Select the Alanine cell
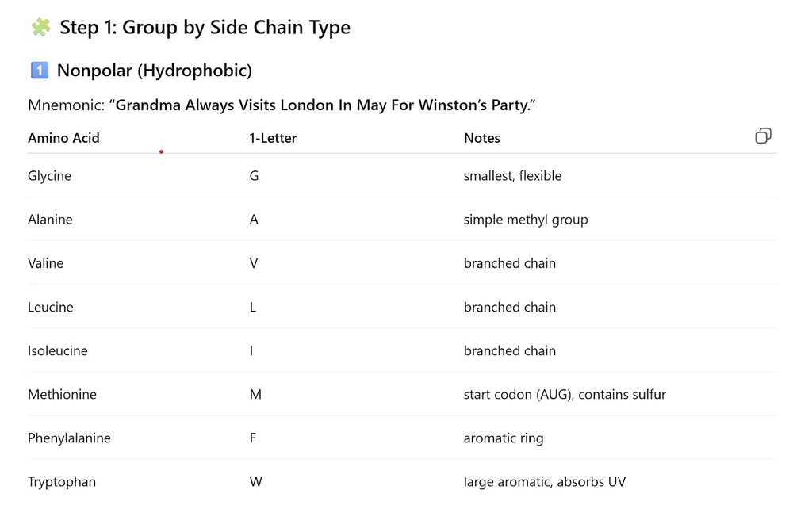 pos(50,220)
